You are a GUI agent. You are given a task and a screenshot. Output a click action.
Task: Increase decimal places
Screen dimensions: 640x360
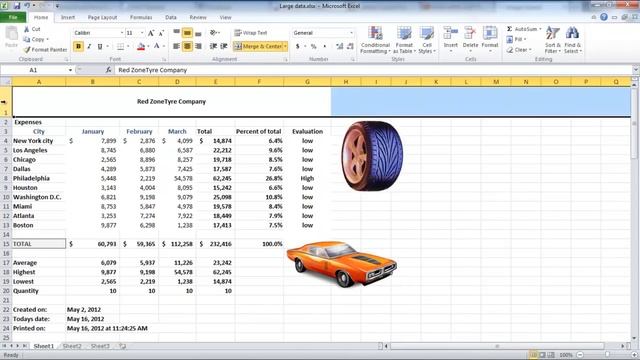(340, 47)
